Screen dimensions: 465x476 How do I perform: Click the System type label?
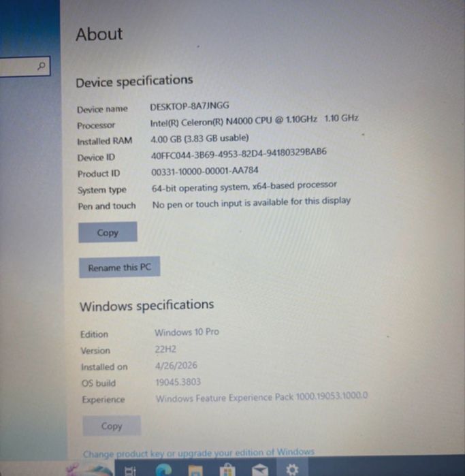(102, 190)
